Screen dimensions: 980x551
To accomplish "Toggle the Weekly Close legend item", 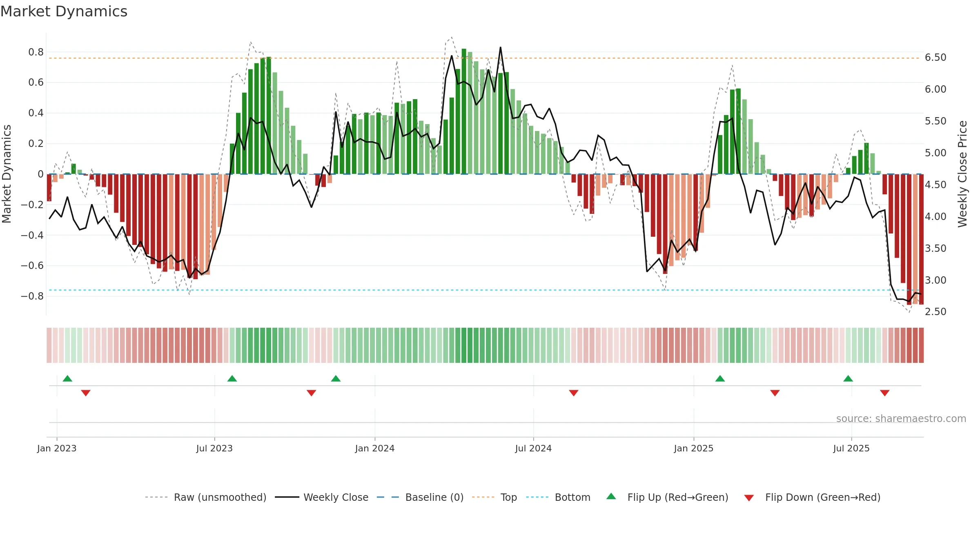I will tap(321, 497).
